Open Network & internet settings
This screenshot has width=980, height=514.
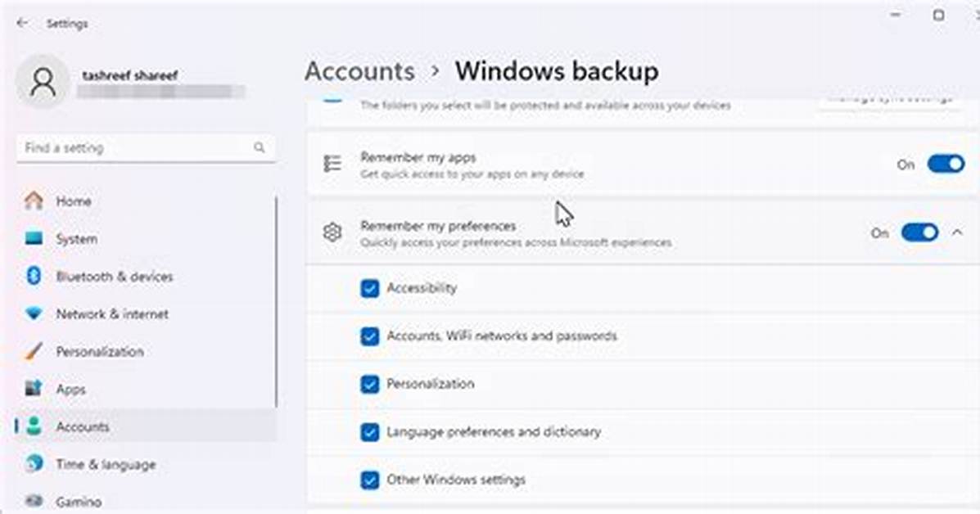[x=145, y=313]
